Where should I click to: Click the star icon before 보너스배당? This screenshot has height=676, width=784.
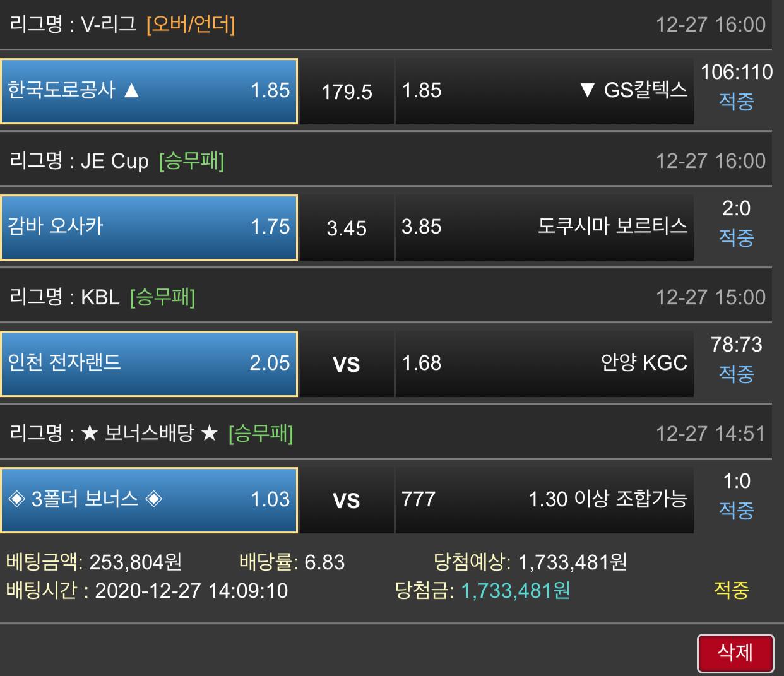(90, 434)
